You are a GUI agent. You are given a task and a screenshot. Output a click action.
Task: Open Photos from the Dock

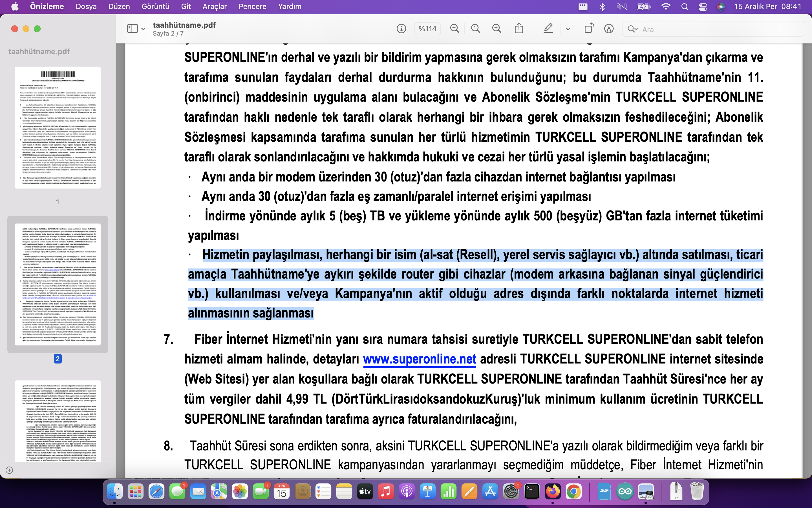pyautogui.click(x=240, y=492)
